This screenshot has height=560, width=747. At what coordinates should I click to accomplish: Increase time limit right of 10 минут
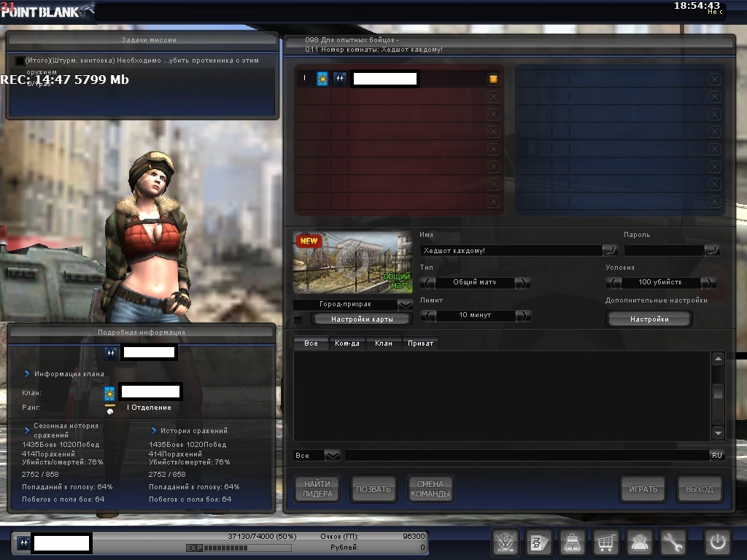522,316
